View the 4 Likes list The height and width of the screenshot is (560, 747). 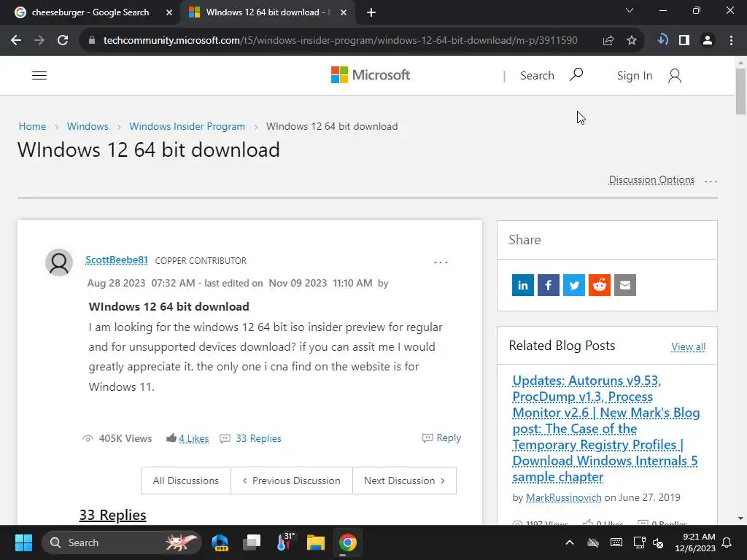[x=193, y=438]
